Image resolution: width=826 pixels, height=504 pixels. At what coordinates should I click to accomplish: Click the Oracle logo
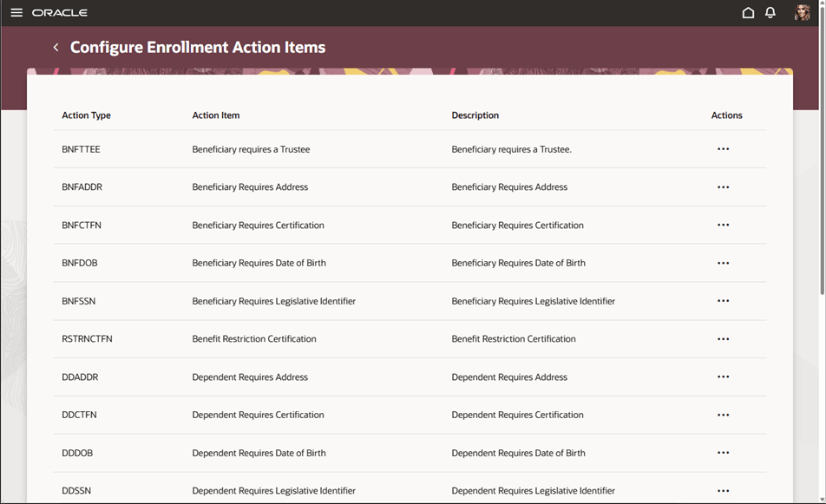[60, 13]
